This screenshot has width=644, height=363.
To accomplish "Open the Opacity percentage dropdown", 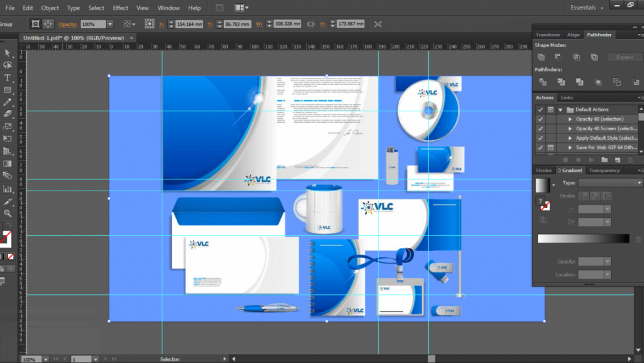I will pyautogui.click(x=110, y=24).
